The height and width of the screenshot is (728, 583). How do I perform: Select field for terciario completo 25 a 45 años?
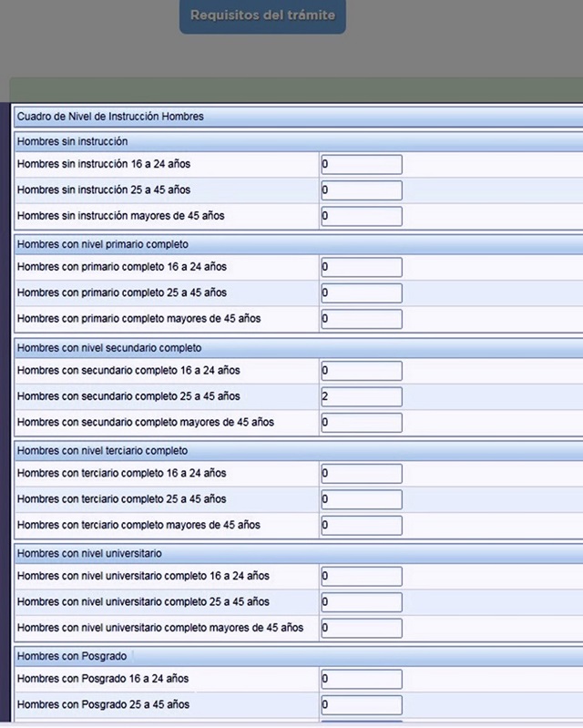coord(361,499)
